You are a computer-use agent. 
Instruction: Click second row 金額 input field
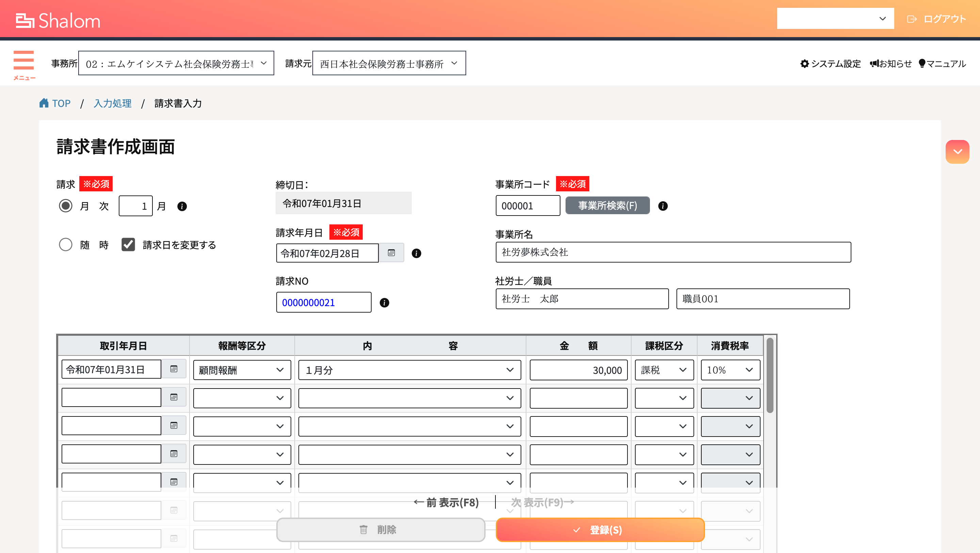[x=578, y=398]
